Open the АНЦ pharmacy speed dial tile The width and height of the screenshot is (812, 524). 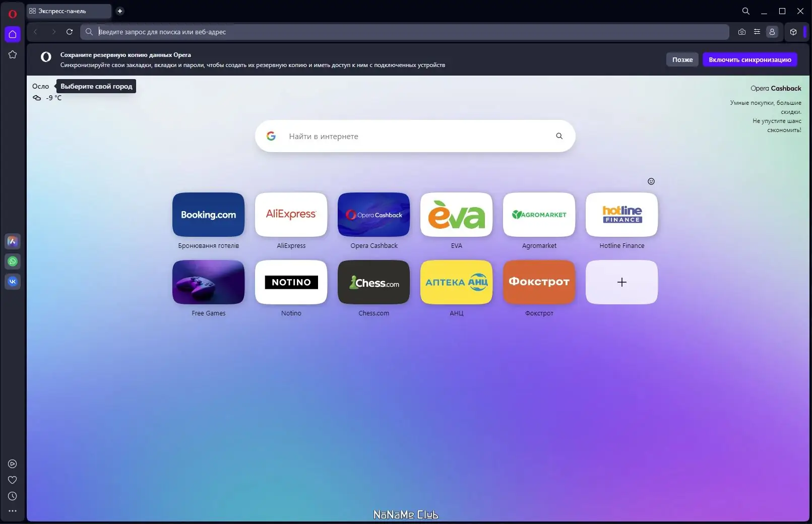tap(457, 282)
